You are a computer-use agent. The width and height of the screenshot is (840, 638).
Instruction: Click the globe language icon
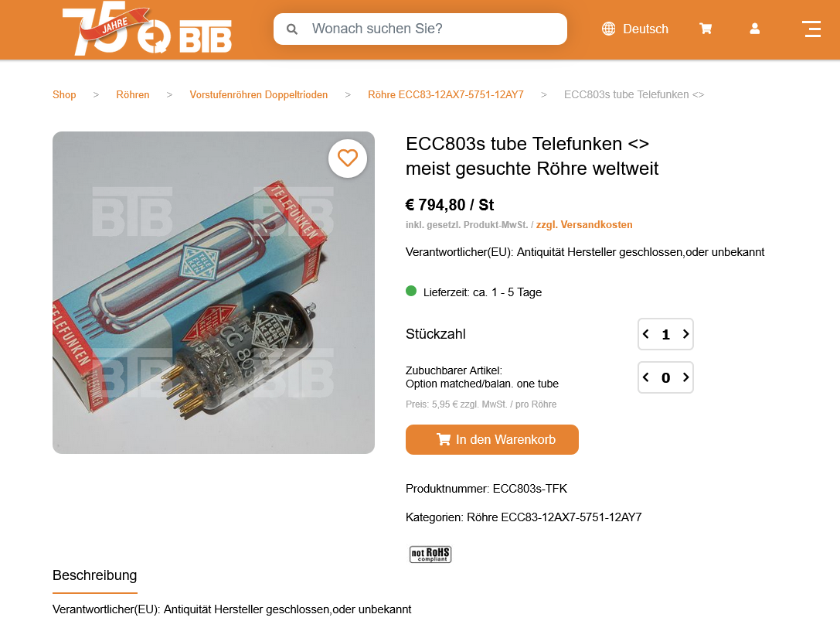tap(609, 29)
